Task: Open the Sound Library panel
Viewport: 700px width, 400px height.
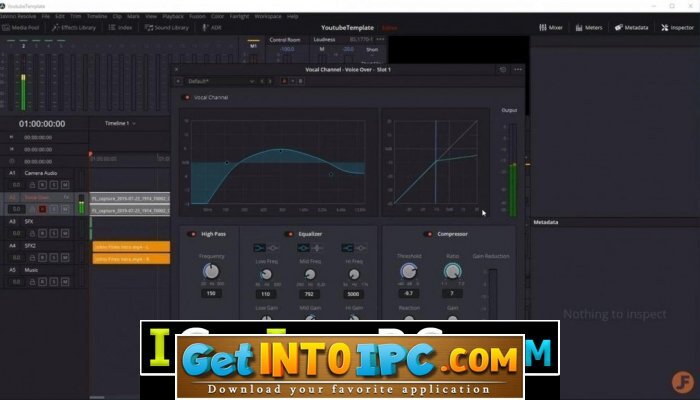Action: click(167, 27)
